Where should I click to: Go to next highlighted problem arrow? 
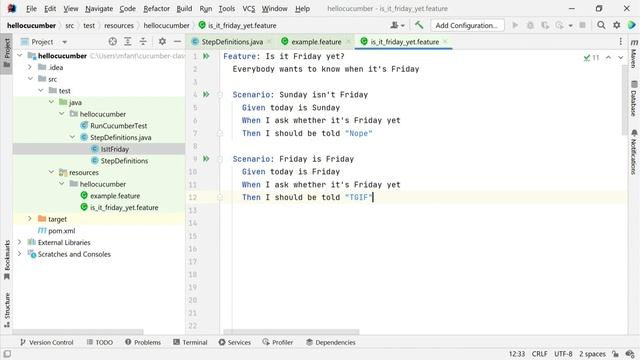620,58
